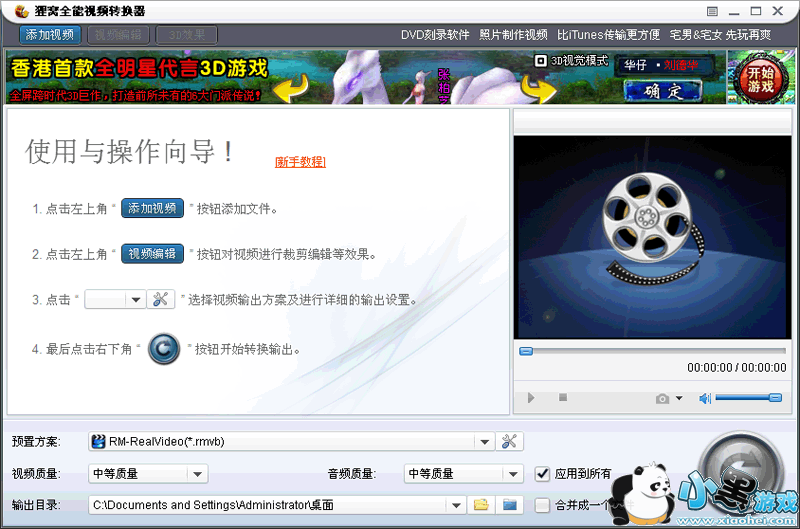Open the 音频质量 dropdown
This screenshot has height=529, width=800.
coord(464,473)
